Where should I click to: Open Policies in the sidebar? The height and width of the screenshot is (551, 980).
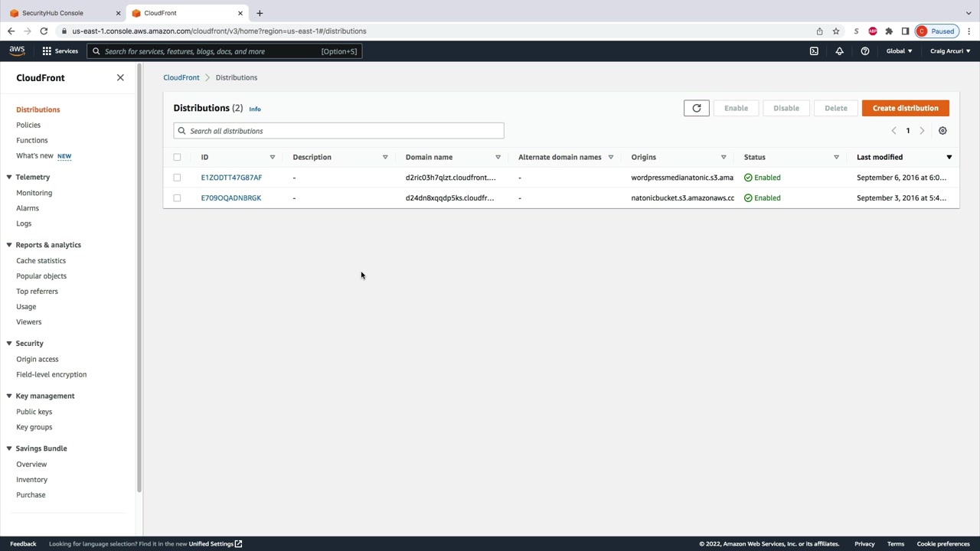point(28,125)
